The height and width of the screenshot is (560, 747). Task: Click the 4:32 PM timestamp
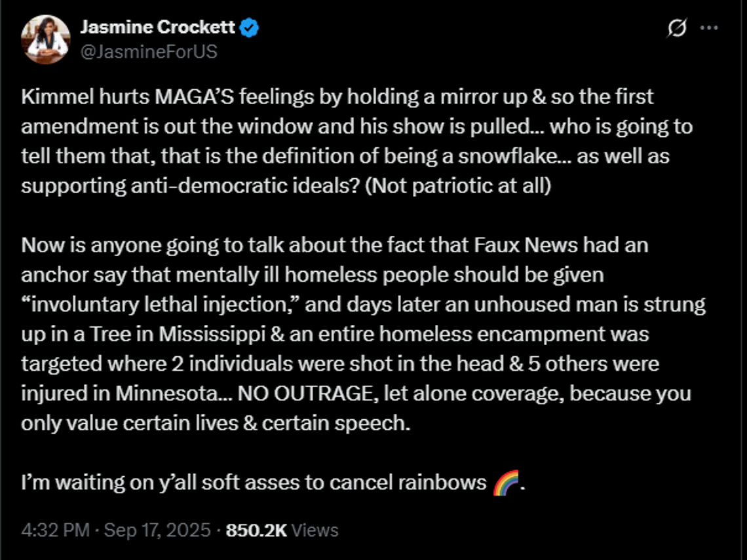(55, 530)
